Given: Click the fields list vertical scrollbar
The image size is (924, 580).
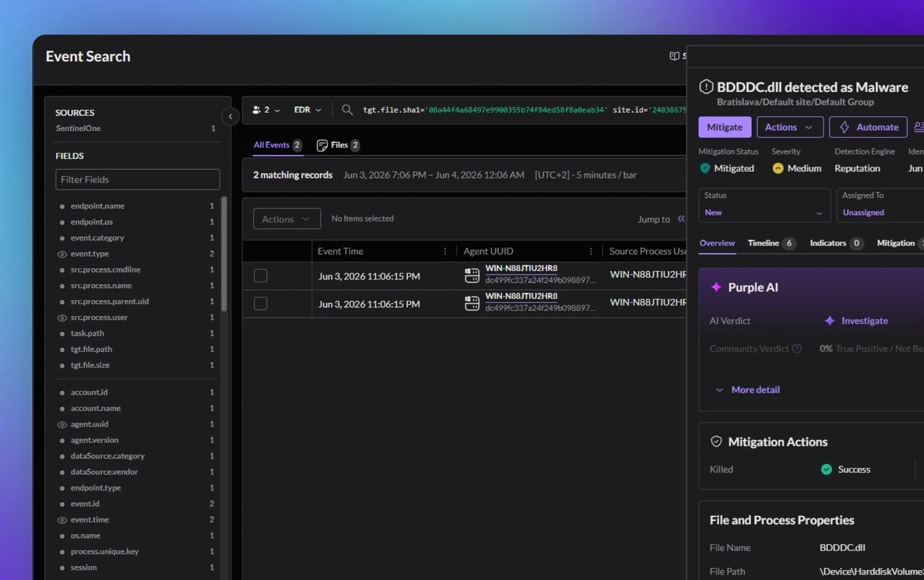Looking at the screenshot, I should (x=224, y=254).
